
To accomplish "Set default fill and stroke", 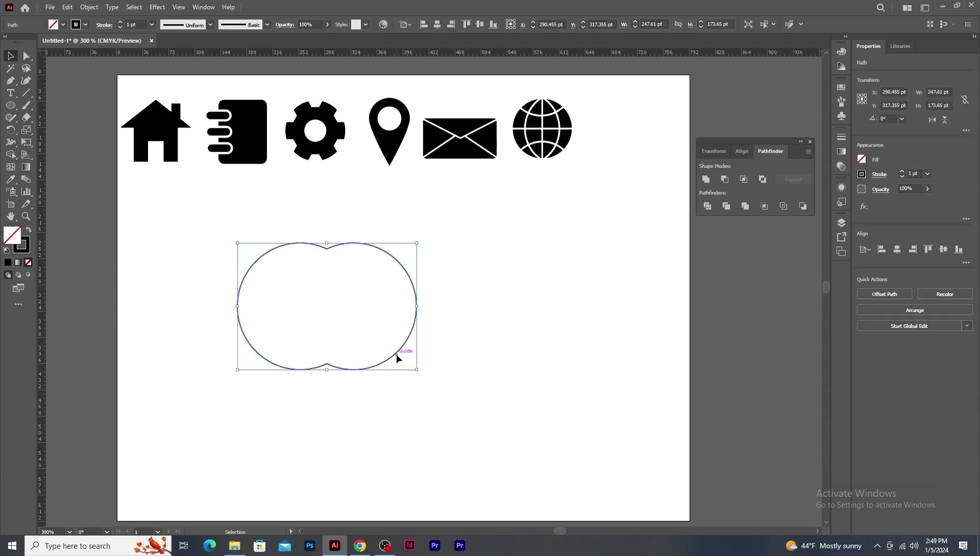I will coord(6,250).
